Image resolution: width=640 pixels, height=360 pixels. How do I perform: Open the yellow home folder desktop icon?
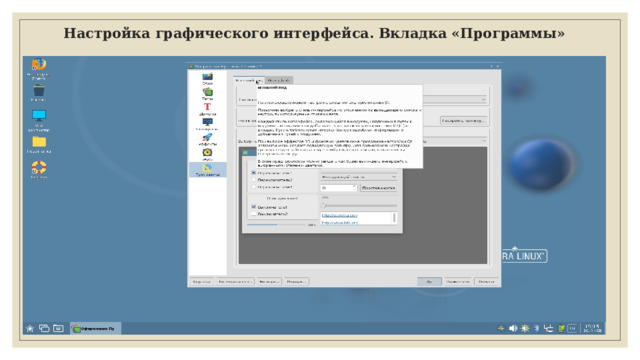coord(39,142)
